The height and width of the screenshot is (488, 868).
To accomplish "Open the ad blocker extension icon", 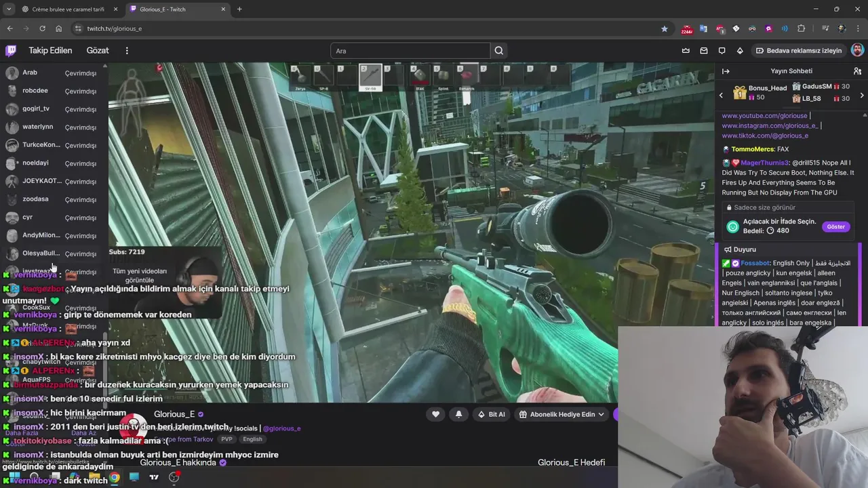I will [719, 28].
